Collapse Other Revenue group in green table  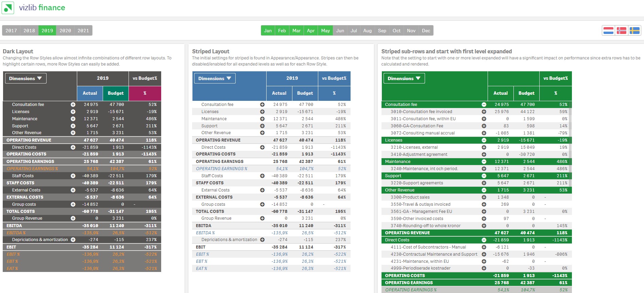[484, 190]
